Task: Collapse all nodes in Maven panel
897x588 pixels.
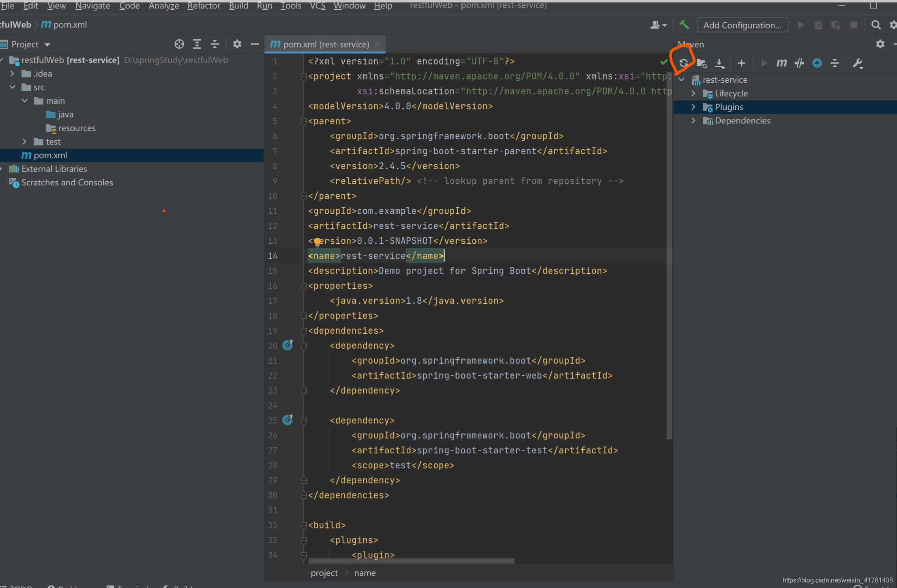Action: click(x=835, y=63)
